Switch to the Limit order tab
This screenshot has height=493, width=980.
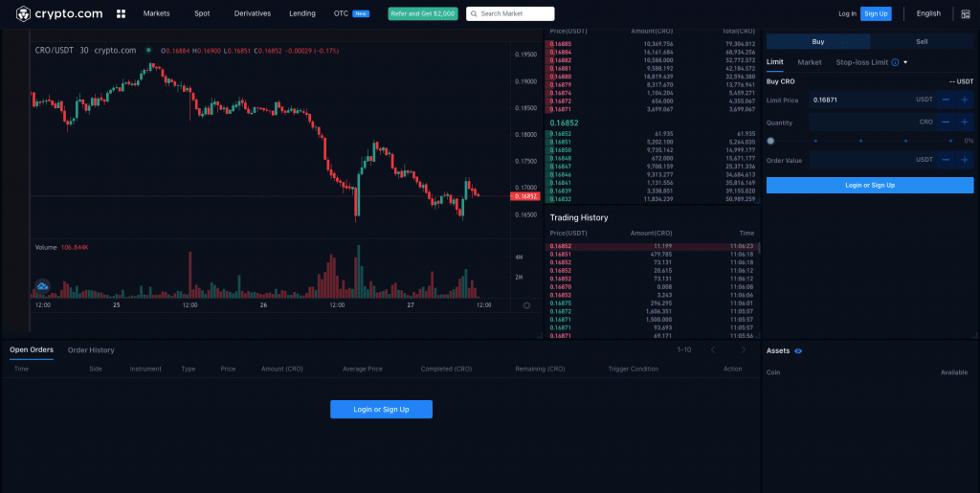(x=775, y=62)
